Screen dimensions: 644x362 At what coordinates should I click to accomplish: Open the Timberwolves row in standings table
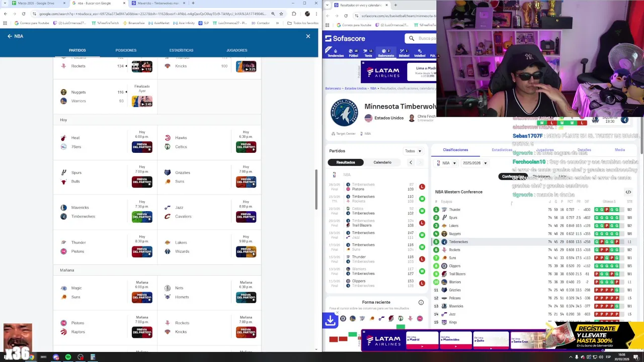[x=533, y=242]
